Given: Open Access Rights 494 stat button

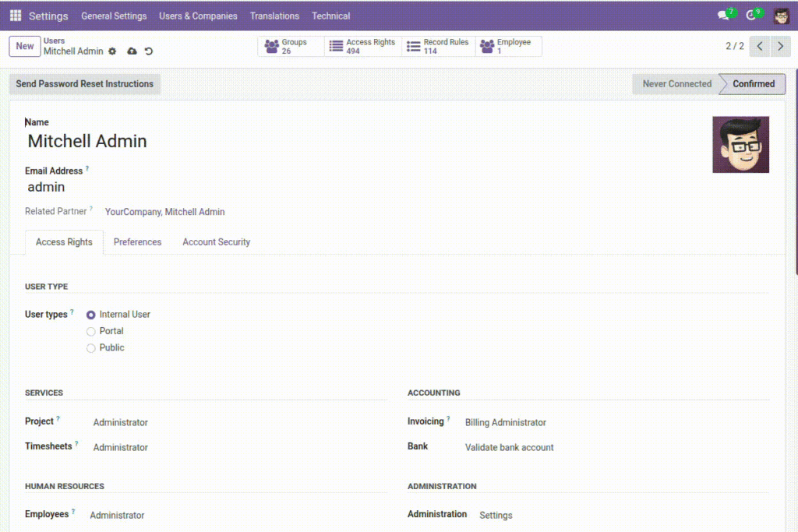Looking at the screenshot, I should click(363, 46).
